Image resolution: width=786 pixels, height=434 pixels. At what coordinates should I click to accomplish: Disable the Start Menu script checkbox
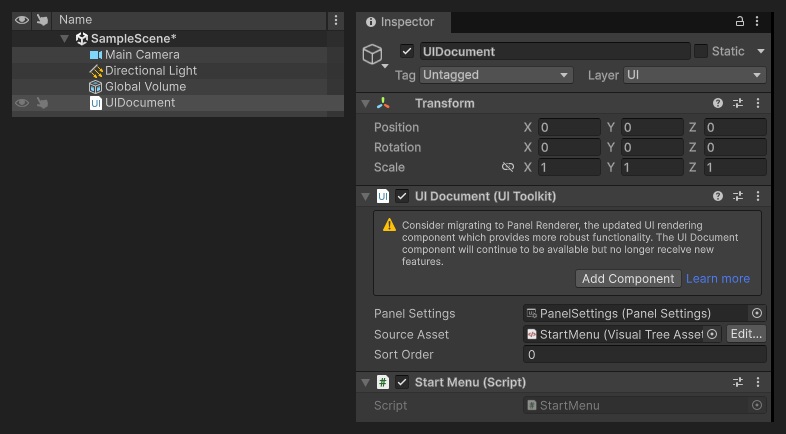(402, 382)
